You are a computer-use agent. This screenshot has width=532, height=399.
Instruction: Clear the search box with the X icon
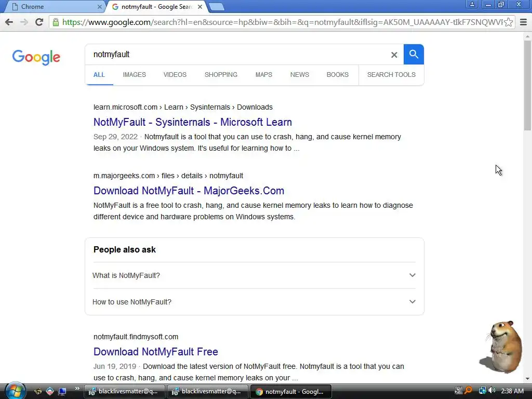[394, 55]
